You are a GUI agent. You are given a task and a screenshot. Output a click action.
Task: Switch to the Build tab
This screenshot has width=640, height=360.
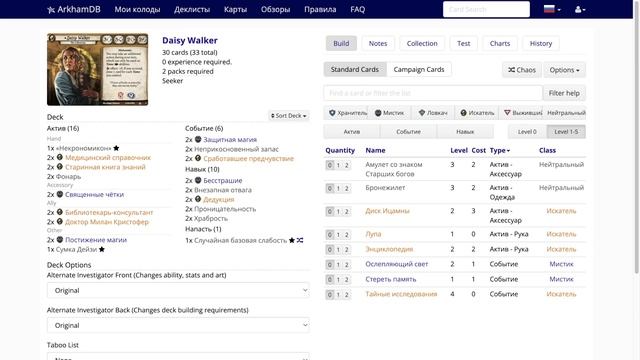coord(341,43)
